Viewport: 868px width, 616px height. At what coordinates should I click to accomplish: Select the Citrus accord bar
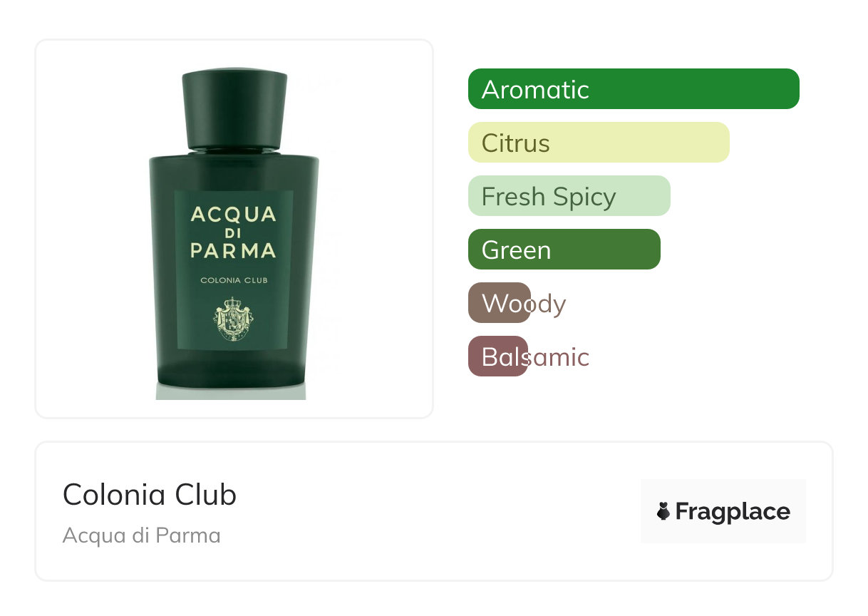[599, 143]
